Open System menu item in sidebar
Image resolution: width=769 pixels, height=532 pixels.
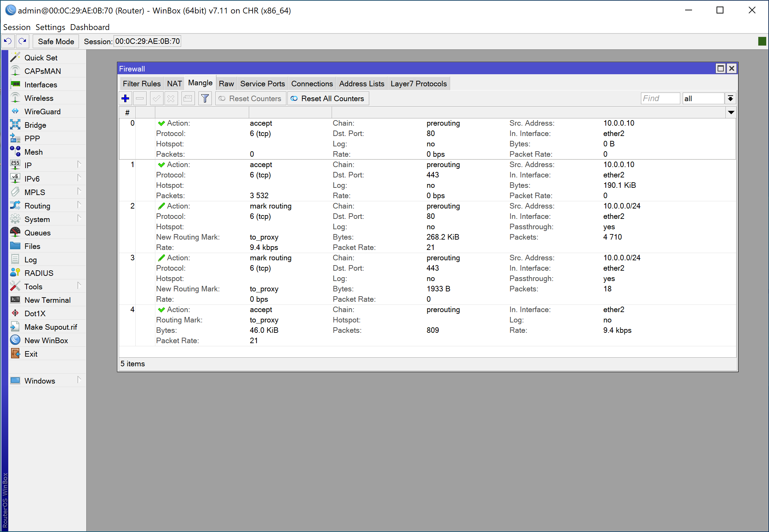point(37,219)
